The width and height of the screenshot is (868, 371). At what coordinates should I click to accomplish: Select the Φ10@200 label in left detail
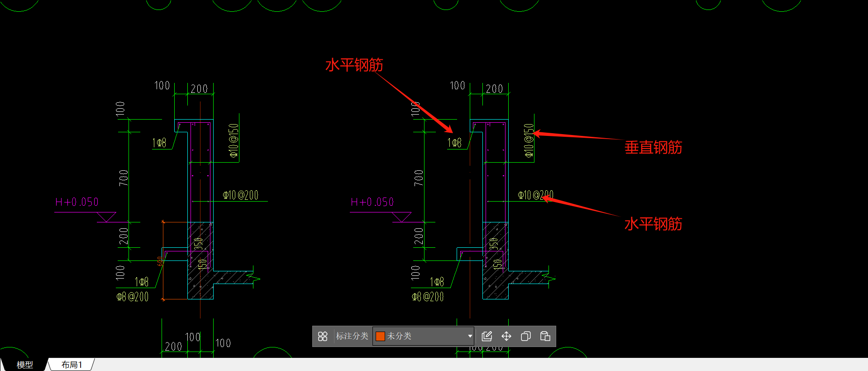240,195
